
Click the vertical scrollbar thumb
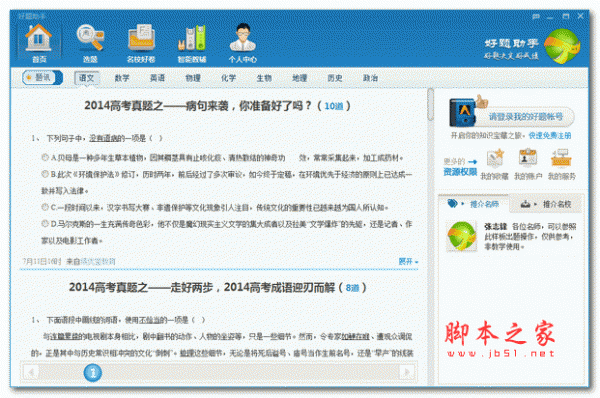[430, 104]
